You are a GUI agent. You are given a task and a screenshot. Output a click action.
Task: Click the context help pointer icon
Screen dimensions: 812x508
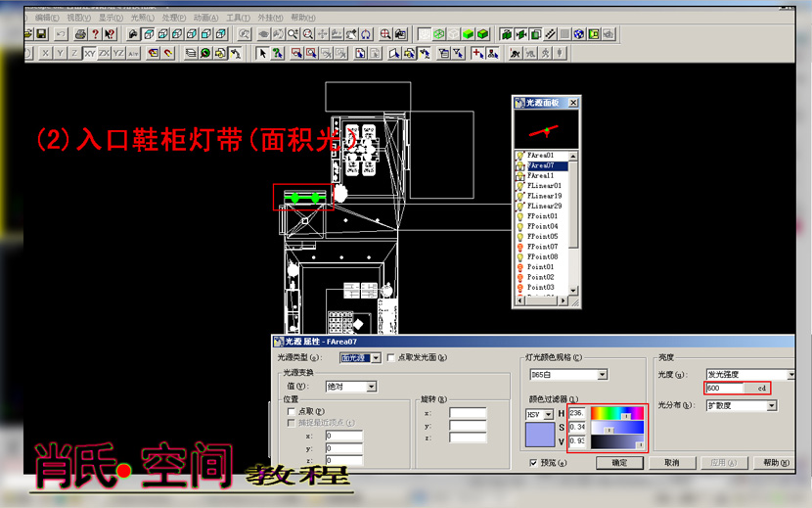[110, 34]
